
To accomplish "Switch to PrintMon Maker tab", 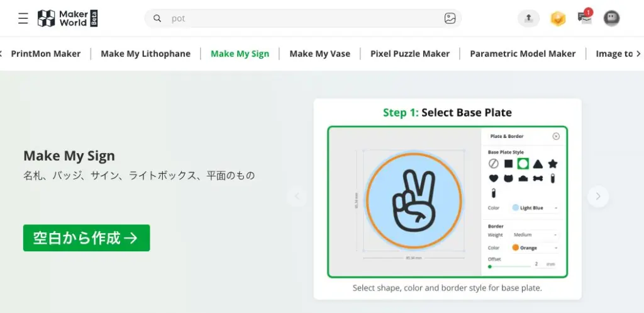I will point(45,54).
